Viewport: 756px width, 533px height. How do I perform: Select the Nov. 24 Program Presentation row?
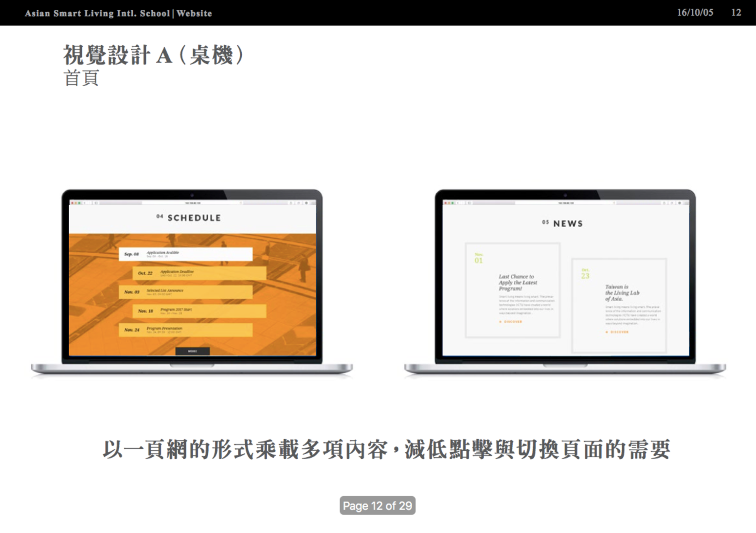pos(185,330)
